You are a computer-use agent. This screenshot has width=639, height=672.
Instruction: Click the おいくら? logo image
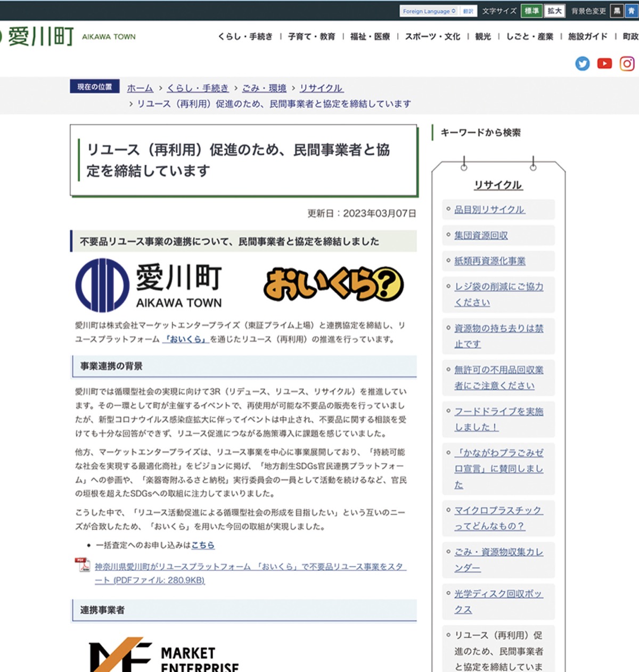click(333, 284)
